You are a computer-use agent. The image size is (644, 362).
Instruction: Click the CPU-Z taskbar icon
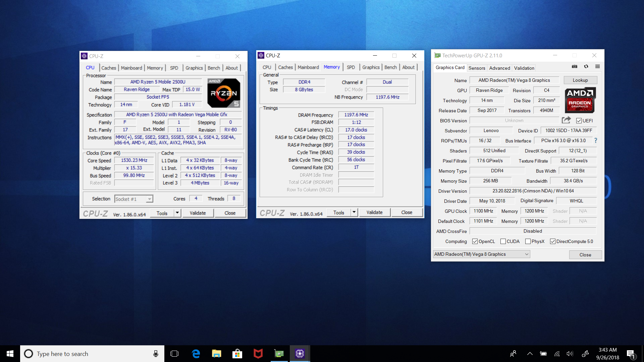click(300, 354)
